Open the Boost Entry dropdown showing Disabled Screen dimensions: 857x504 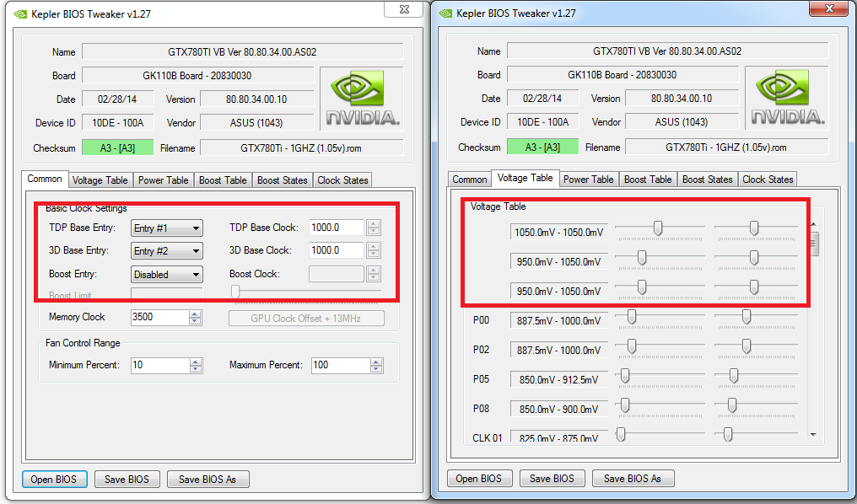coord(167,275)
